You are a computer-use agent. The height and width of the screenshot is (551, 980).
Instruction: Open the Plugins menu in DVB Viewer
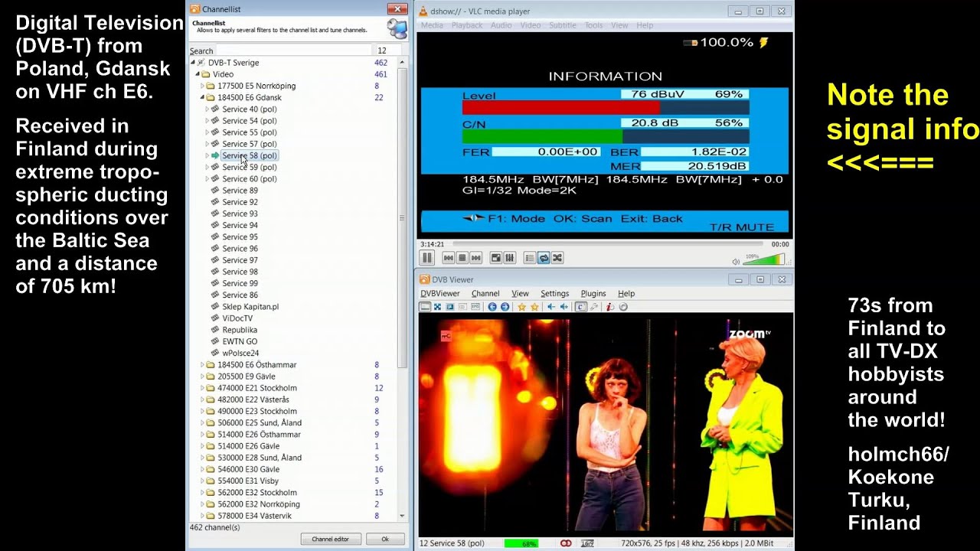click(x=593, y=294)
